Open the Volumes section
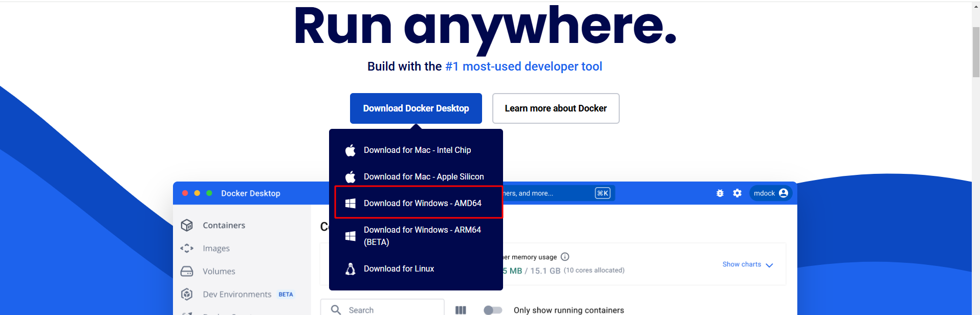Screen dimensions: 980x315 [x=219, y=272]
